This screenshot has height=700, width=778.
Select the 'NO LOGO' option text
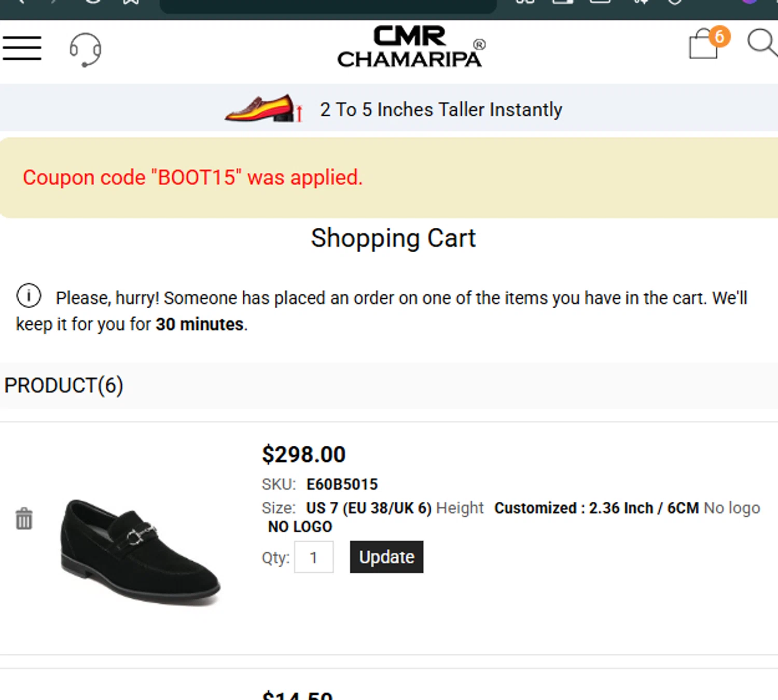click(x=300, y=527)
